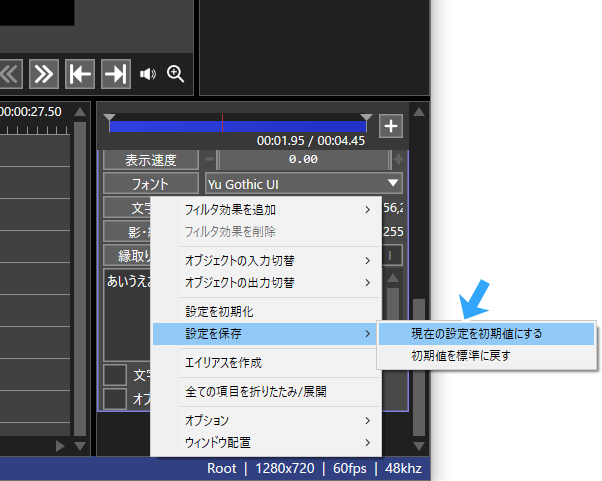Click the settings panel scroll-down arrow
This screenshot has width=602, height=481.
tap(419, 446)
